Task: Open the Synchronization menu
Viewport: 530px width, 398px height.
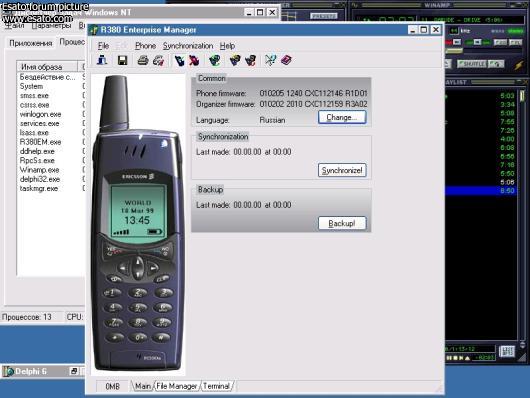Action: coord(188,46)
